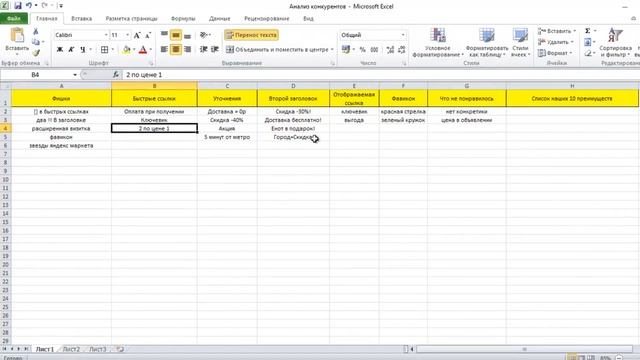Align text to bottom icon
This screenshot has width=640, height=360.
187,35
